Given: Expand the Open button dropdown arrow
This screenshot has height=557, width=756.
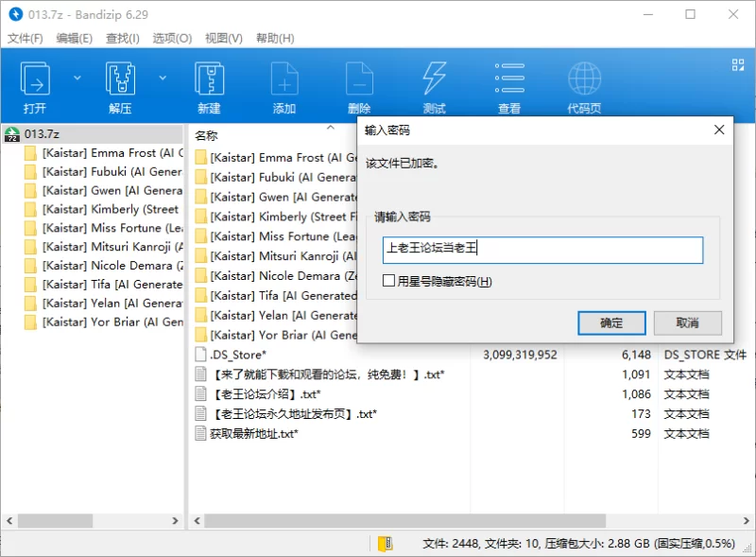Looking at the screenshot, I should pyautogui.click(x=77, y=78).
